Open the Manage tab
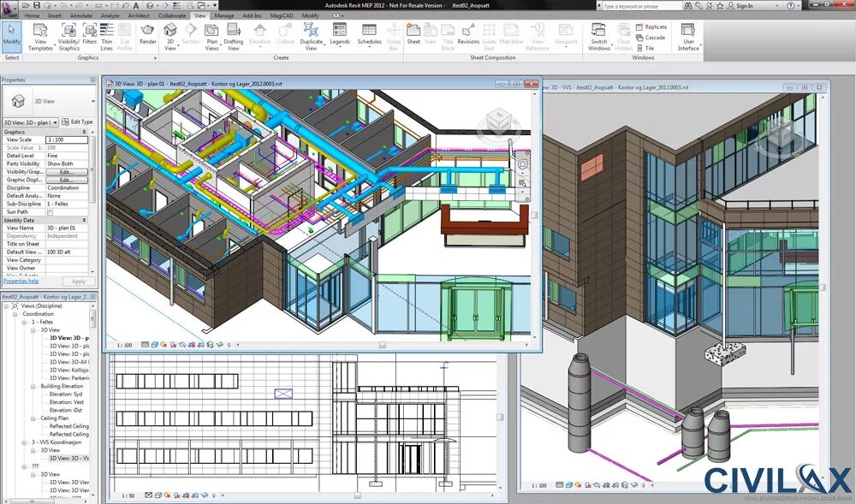 (223, 15)
